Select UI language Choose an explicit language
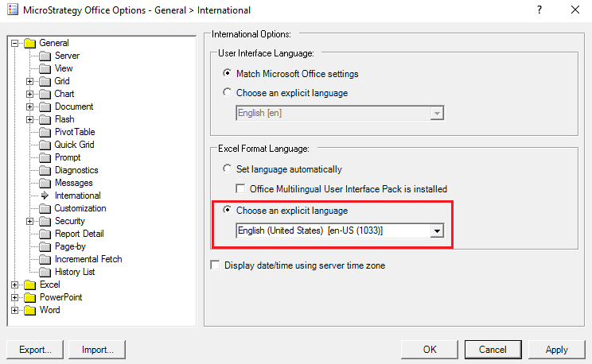592x364 pixels. 227,92
